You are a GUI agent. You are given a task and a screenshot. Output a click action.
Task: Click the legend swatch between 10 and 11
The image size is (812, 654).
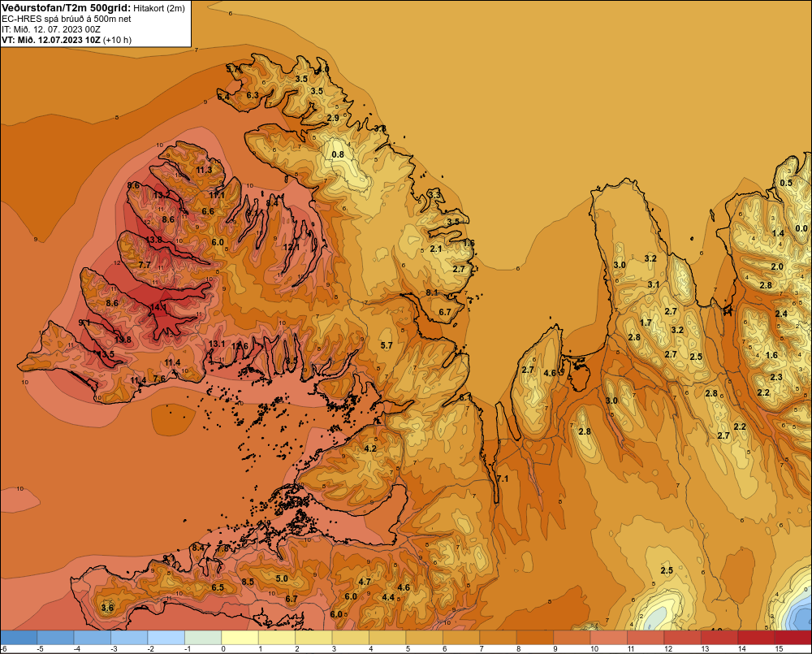tap(608, 638)
